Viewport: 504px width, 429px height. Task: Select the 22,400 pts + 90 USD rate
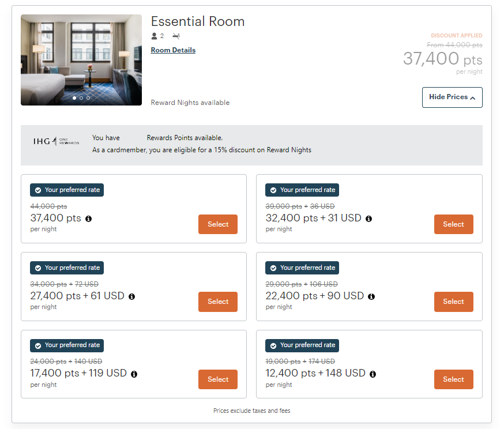pyautogui.click(x=453, y=302)
